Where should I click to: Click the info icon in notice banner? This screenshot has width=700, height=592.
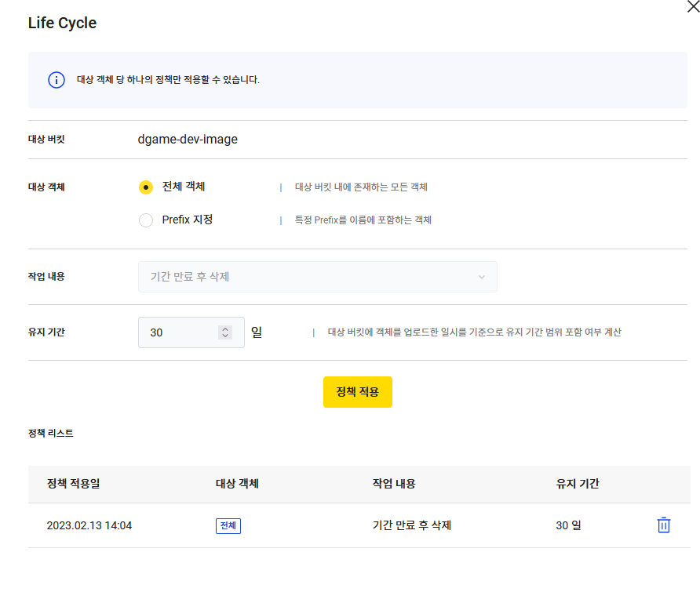[56, 79]
